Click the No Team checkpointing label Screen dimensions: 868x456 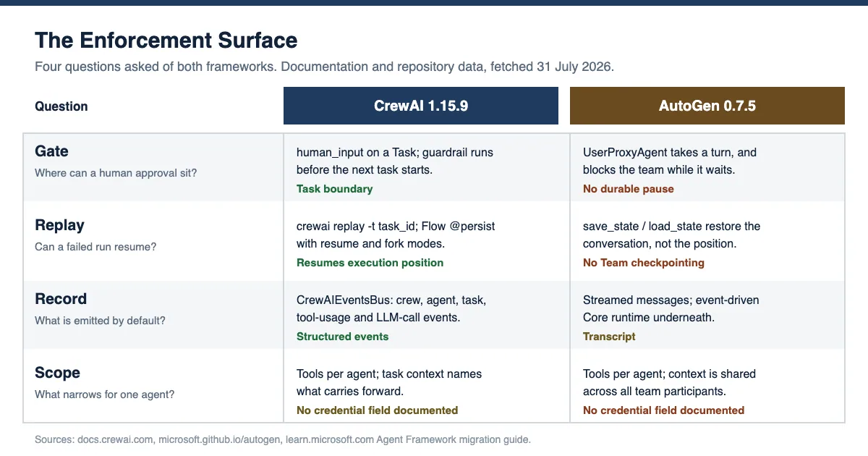(643, 263)
